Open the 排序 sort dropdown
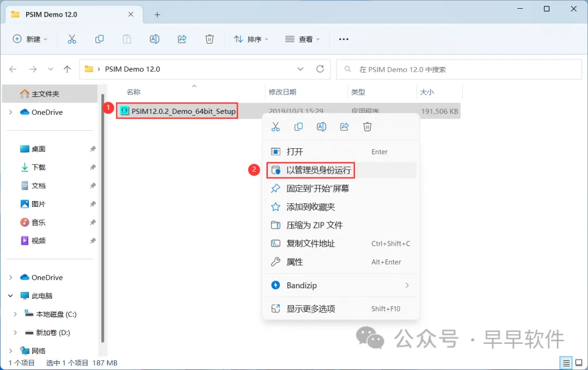588x370 pixels. pos(251,39)
